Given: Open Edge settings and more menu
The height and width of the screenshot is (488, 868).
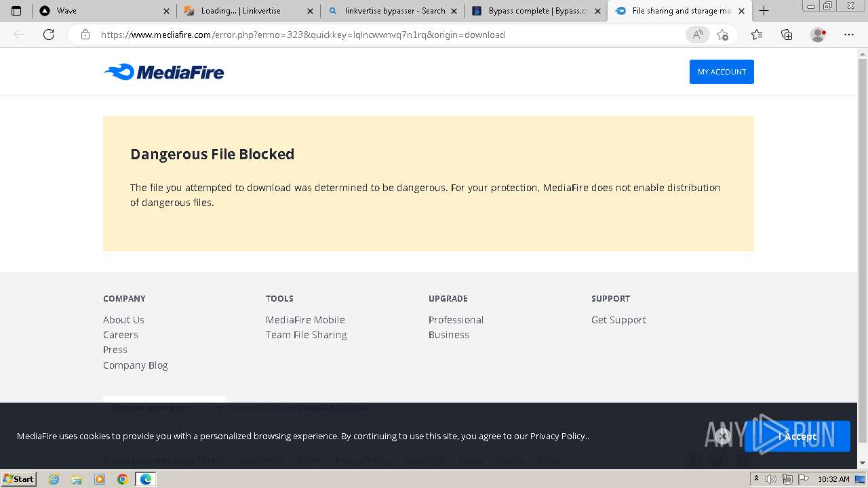Looking at the screenshot, I should click(x=849, y=35).
